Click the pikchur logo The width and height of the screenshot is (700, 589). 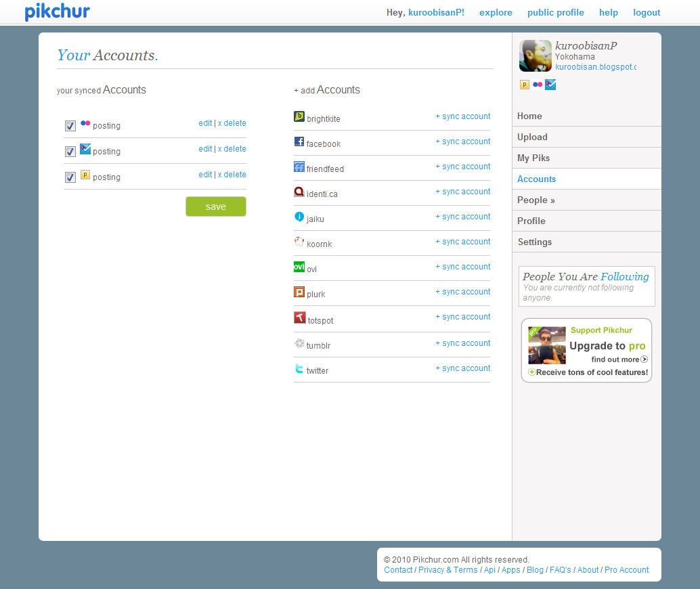(57, 12)
